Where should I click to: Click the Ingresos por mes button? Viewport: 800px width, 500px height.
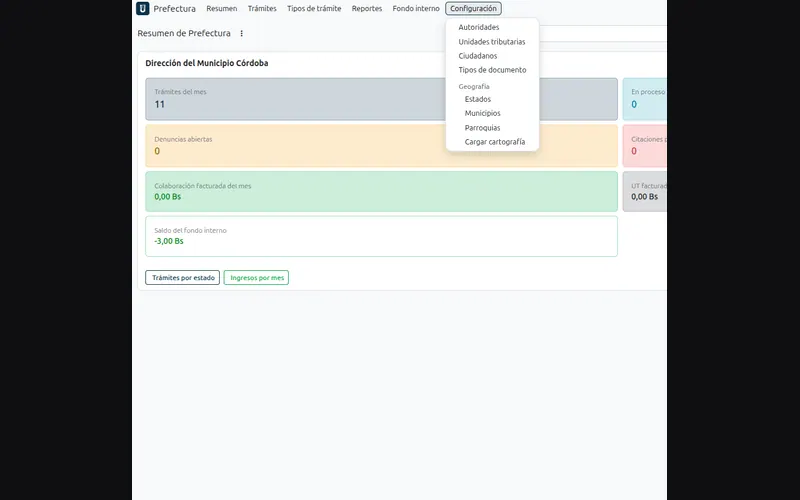point(256,278)
